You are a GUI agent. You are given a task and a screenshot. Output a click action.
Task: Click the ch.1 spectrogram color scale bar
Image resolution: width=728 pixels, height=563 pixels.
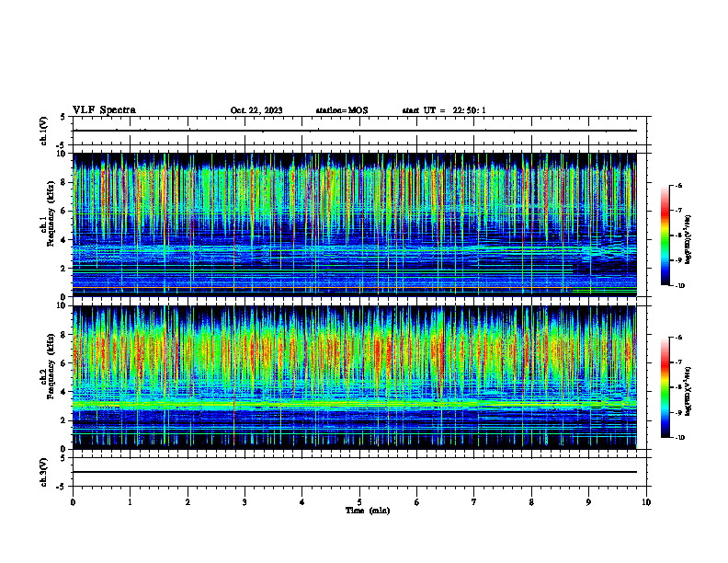pyautogui.click(x=665, y=236)
